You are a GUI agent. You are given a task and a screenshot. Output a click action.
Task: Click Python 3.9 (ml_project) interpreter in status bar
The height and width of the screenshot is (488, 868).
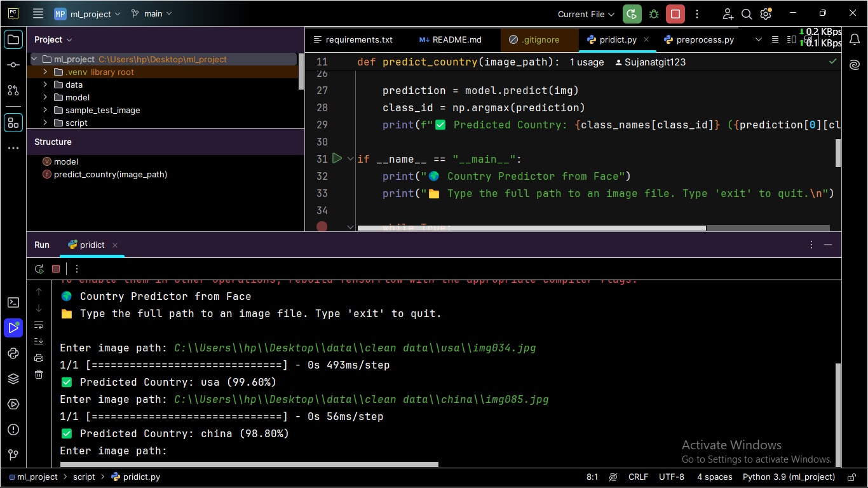789,477
